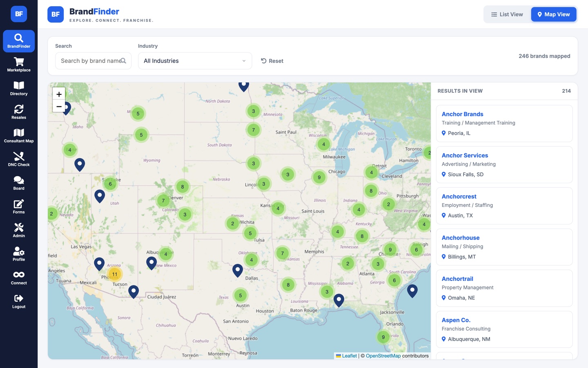The width and height of the screenshot is (588, 368).
Task: Open the DNC Check tool
Action: 19,159
